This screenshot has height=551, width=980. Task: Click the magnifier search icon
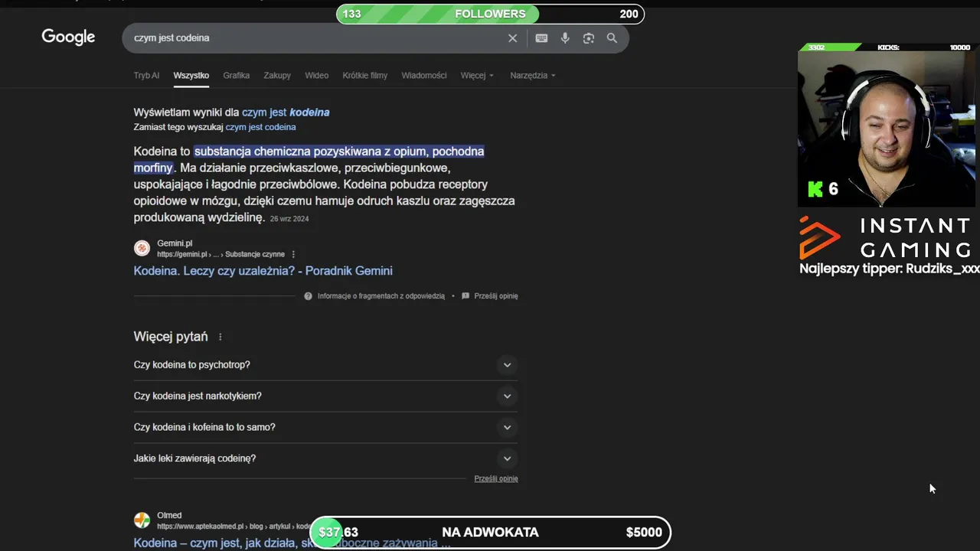click(x=612, y=38)
